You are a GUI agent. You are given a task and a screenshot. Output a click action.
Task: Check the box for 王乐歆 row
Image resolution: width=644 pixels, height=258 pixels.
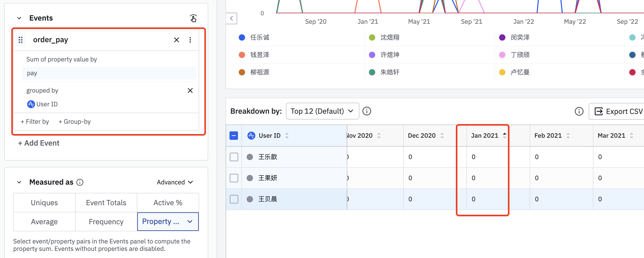click(234, 157)
